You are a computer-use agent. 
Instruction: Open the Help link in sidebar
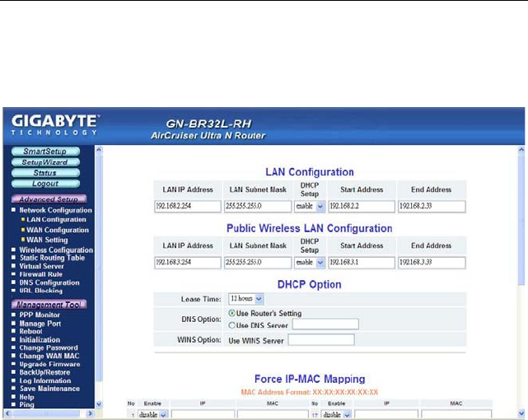[26, 397]
